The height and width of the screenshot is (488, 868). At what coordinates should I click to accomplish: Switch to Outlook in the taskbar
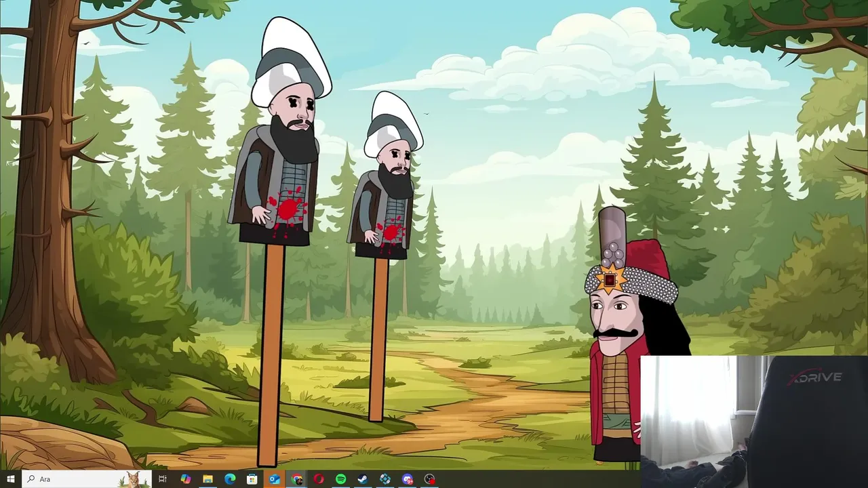(x=274, y=479)
